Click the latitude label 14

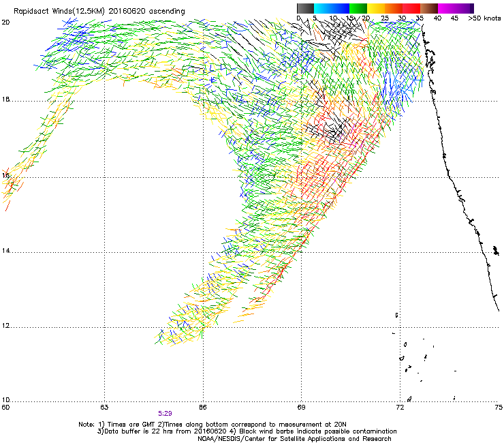coord(5,251)
